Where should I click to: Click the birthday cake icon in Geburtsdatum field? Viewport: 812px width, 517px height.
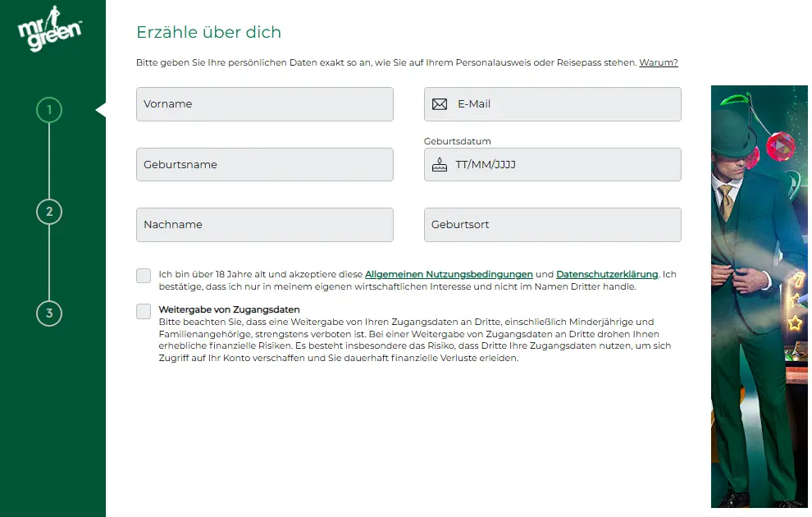point(438,164)
